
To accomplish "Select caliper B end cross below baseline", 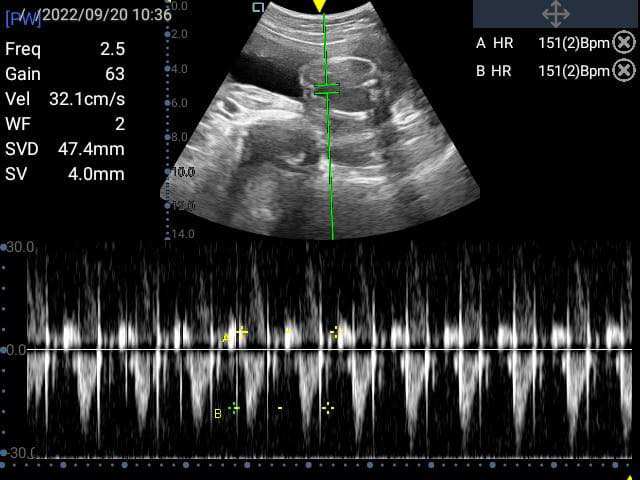I will tap(327, 407).
